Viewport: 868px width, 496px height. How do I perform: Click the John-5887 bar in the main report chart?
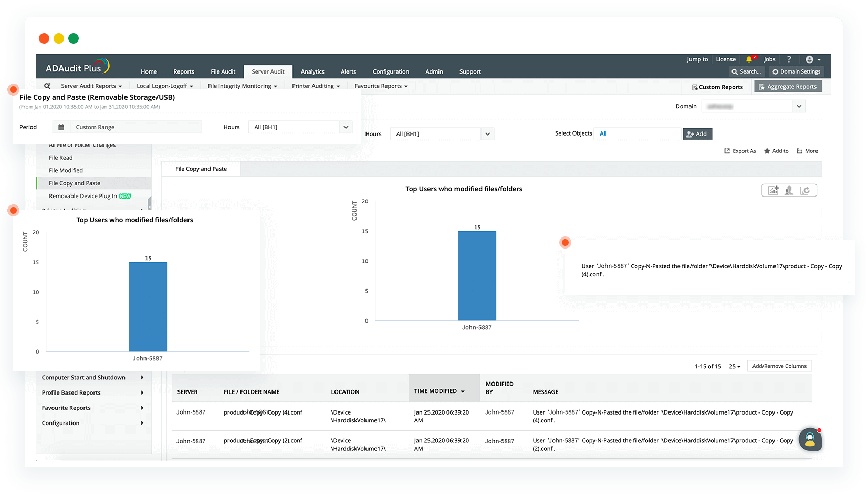tap(477, 275)
